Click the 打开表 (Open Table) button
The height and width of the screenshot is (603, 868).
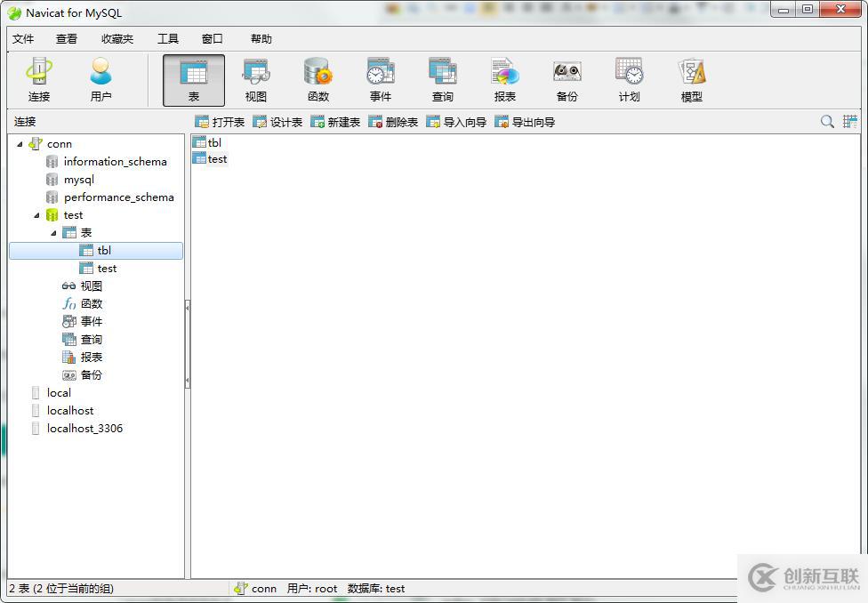pos(220,122)
